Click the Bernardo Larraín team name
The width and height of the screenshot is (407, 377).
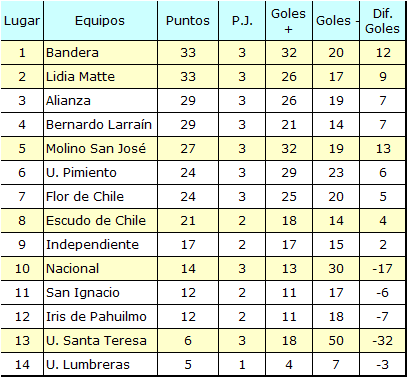click(99, 125)
